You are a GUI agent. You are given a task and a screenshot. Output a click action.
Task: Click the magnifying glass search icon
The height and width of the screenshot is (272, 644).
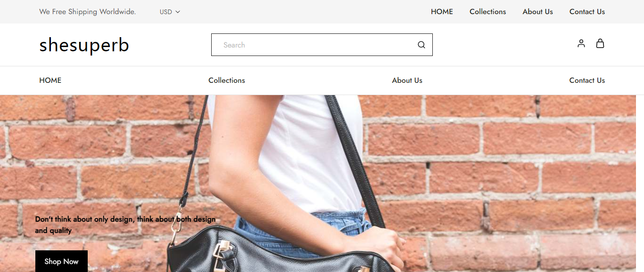(421, 45)
